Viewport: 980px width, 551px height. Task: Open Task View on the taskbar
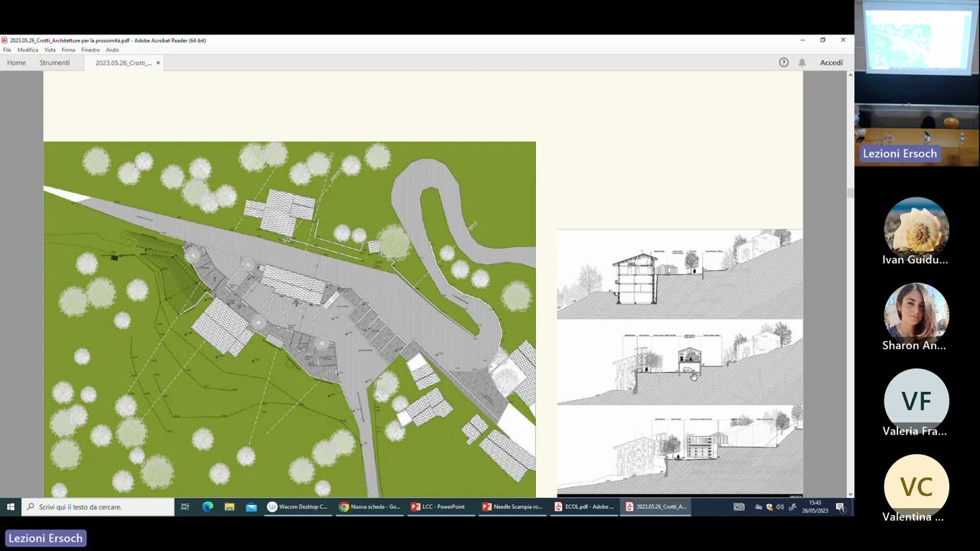[x=185, y=507]
